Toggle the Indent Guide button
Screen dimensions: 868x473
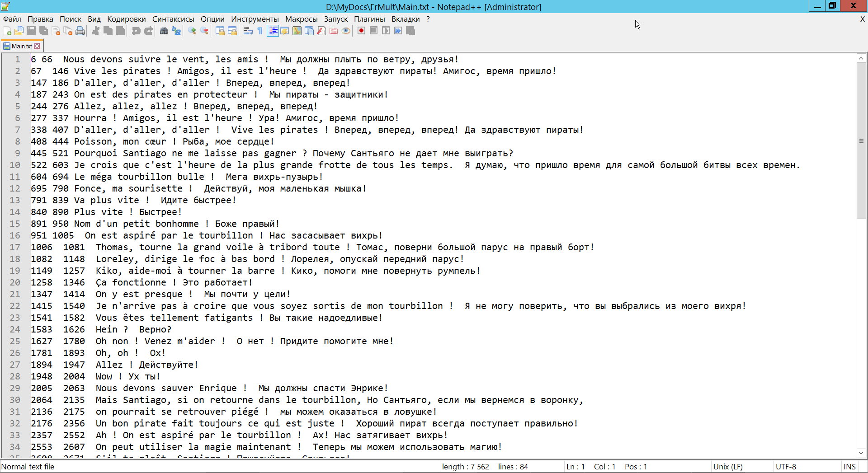coord(273,31)
